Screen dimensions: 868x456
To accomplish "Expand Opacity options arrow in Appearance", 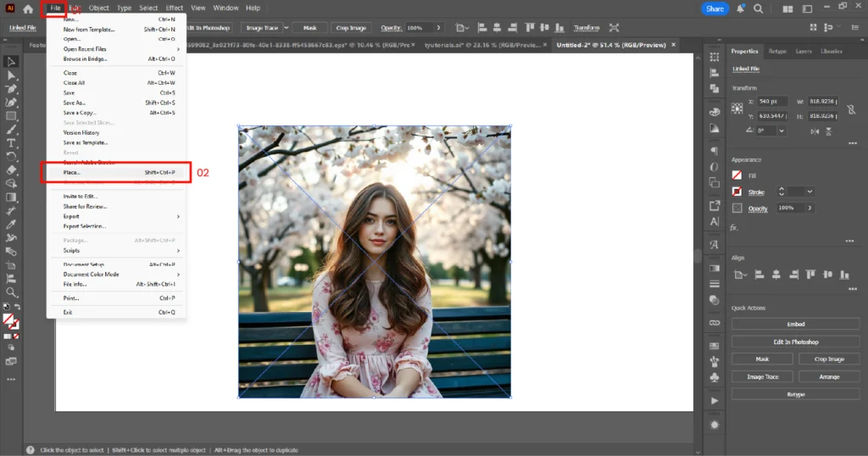I will click(x=810, y=208).
